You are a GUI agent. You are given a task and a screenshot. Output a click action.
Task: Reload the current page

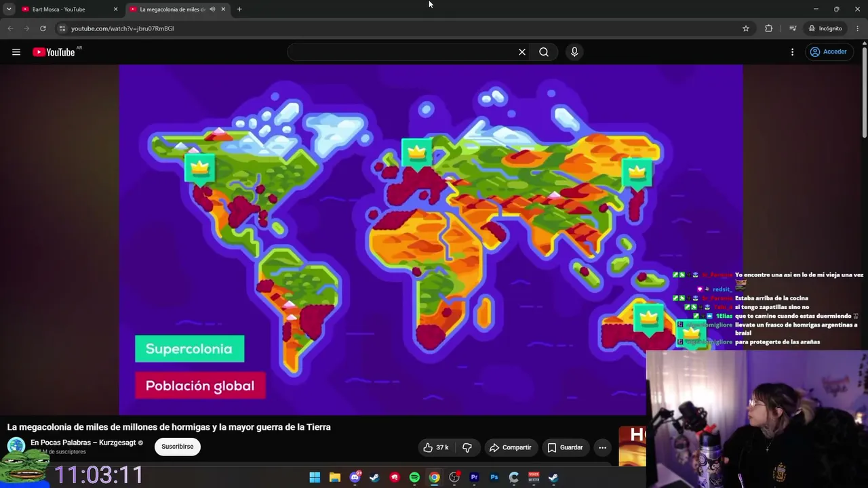point(43,28)
